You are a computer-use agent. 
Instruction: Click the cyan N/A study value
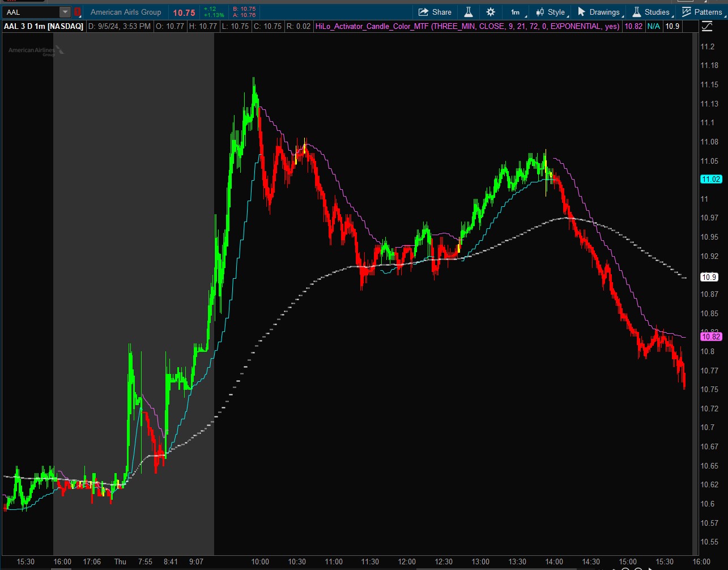point(653,26)
